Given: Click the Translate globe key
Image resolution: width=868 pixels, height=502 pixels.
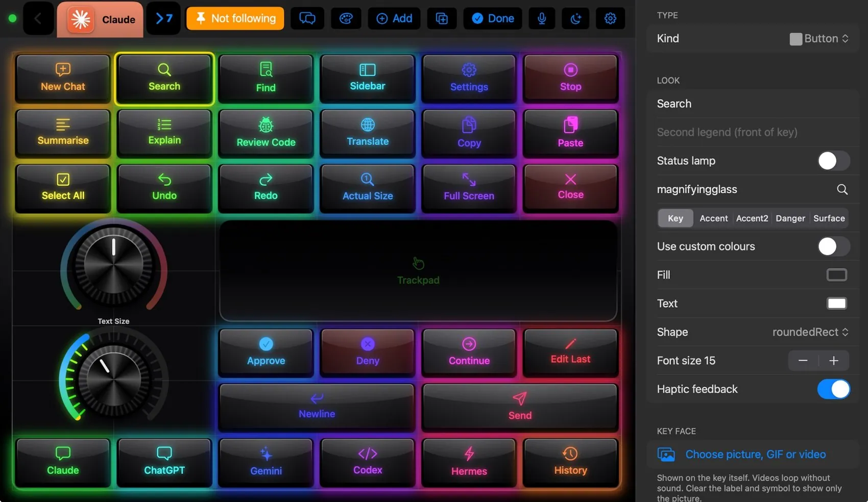Looking at the screenshot, I should coord(368,133).
